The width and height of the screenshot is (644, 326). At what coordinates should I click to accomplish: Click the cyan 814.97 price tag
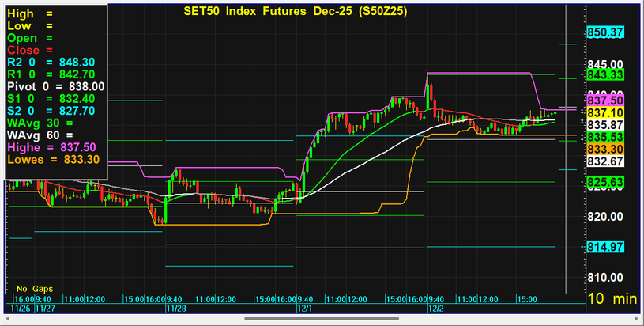(606, 248)
